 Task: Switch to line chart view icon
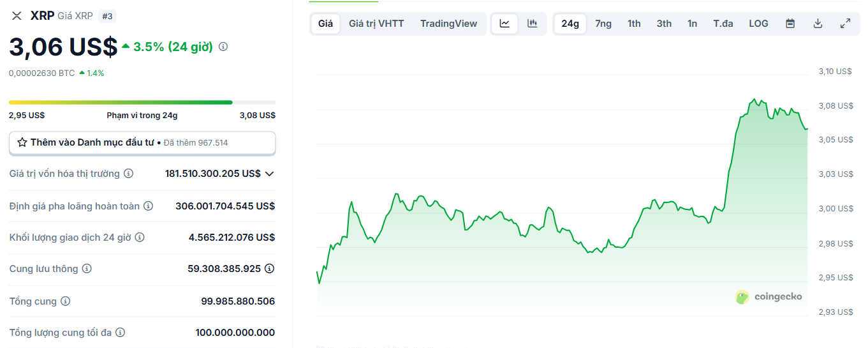[504, 24]
